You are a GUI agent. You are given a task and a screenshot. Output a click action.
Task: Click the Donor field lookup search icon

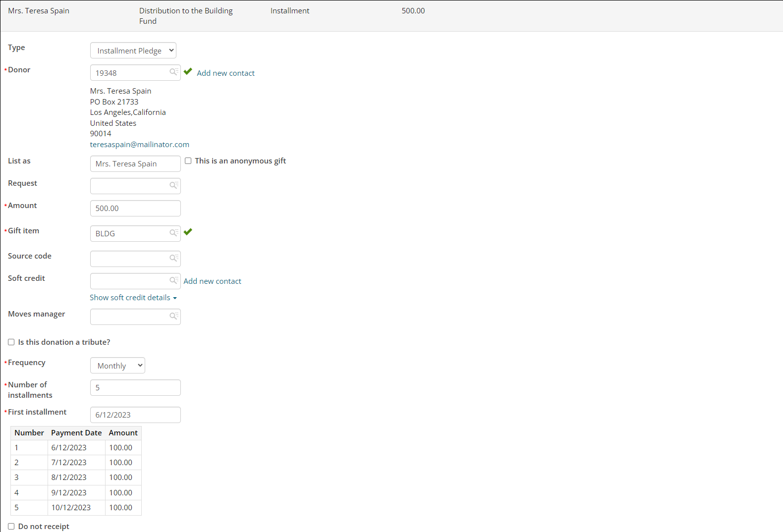tap(173, 72)
